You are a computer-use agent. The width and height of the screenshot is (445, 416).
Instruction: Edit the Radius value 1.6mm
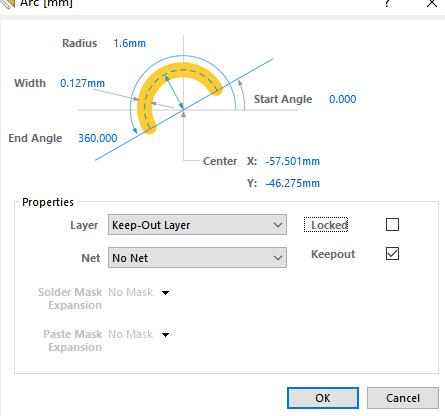[129, 43]
